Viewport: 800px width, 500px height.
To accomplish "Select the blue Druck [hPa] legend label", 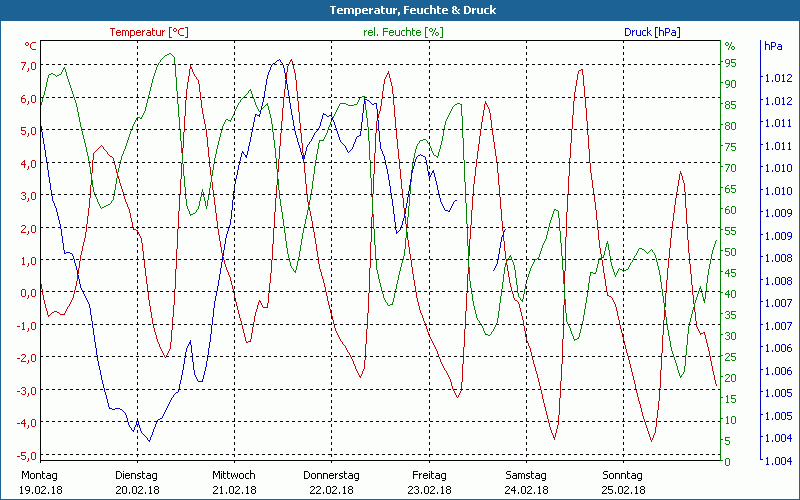I will tap(652, 32).
